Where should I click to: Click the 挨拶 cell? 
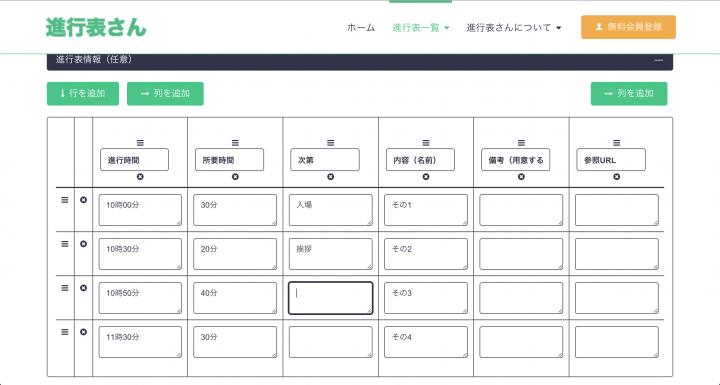tap(331, 254)
